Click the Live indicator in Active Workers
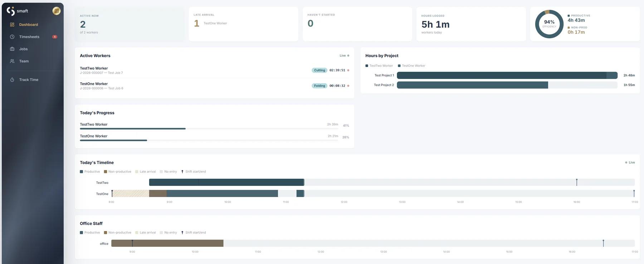644x264 pixels. pyautogui.click(x=344, y=56)
